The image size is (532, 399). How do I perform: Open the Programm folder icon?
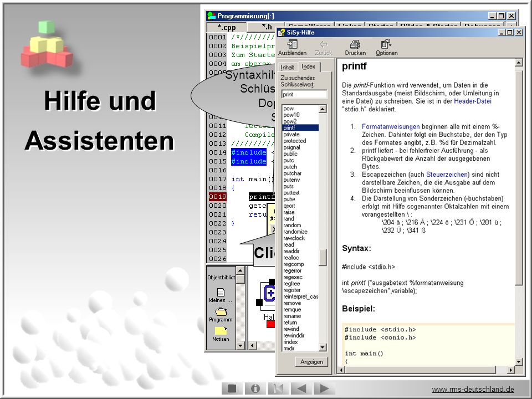(x=221, y=311)
